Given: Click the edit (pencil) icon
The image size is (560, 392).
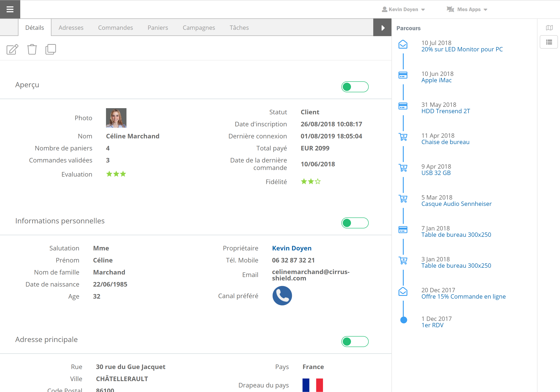Looking at the screenshot, I should coord(12,49).
